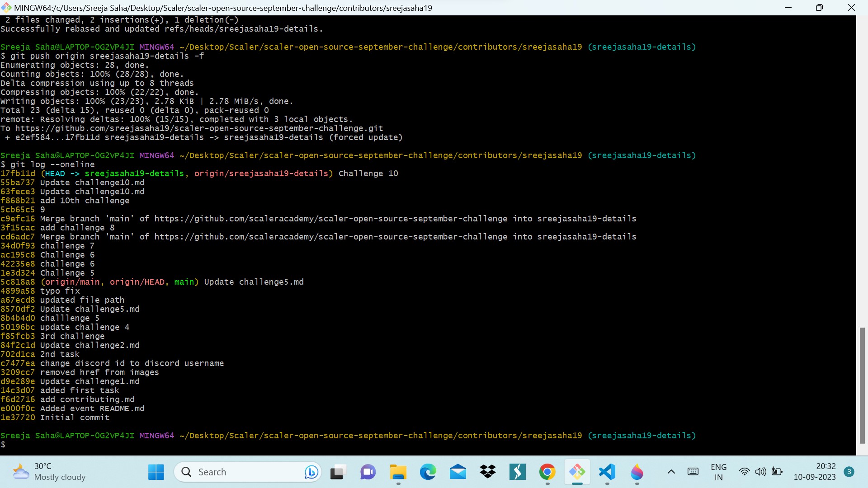Click the terminal vertical scrollbar thumb

tap(862, 385)
